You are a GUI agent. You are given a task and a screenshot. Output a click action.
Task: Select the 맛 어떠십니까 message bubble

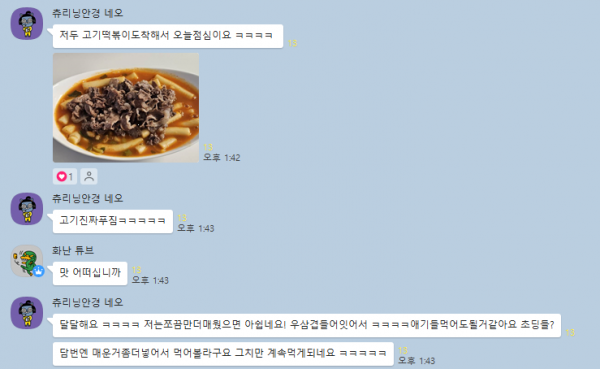coord(90,273)
